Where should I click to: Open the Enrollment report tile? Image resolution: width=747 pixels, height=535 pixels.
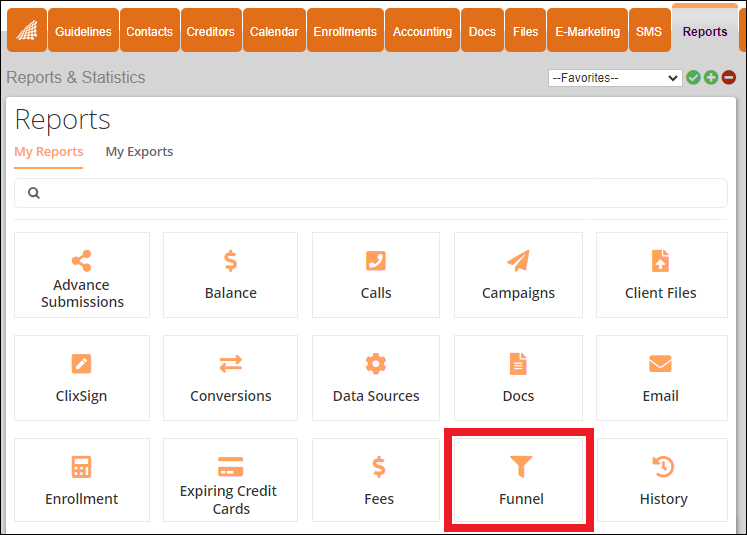[x=82, y=480]
